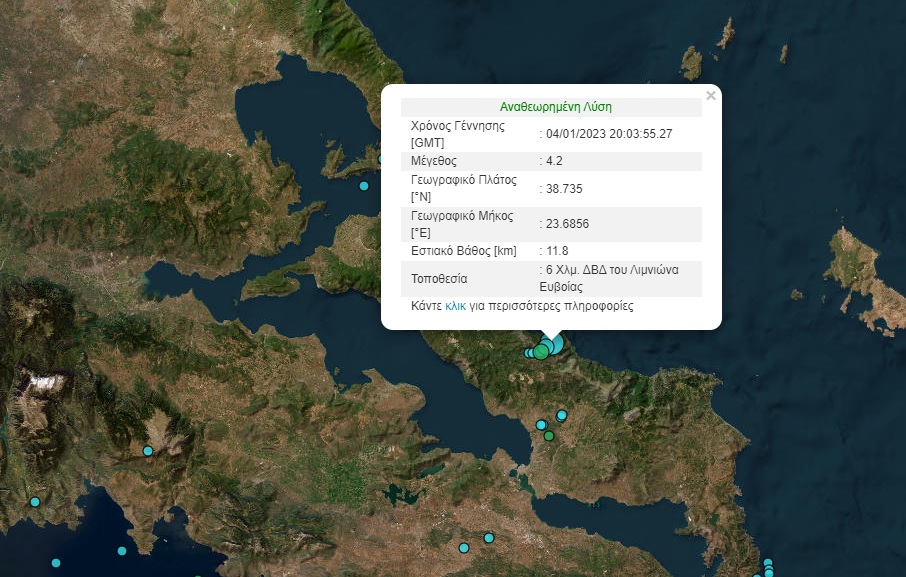Close the earthquake info popup
Image resolution: width=906 pixels, height=577 pixels.
point(711,96)
